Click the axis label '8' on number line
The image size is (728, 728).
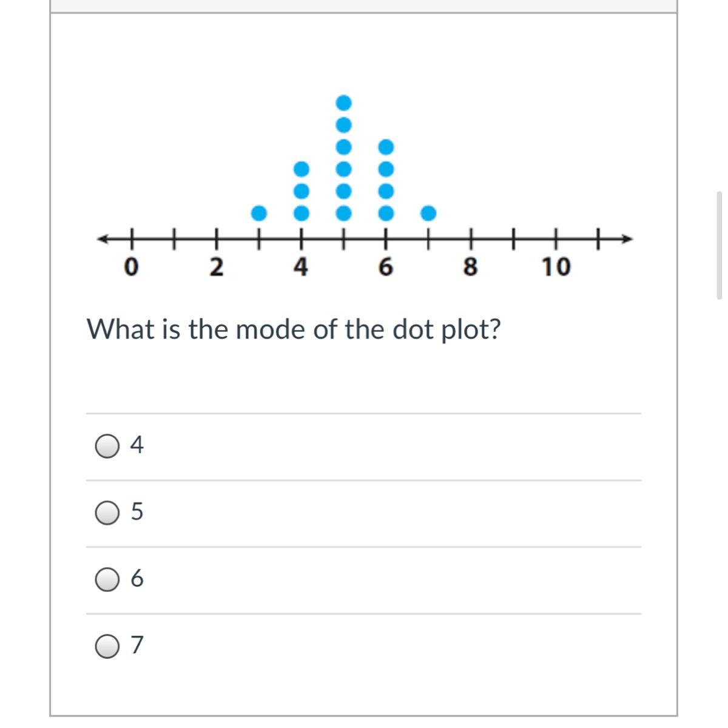tap(470, 267)
